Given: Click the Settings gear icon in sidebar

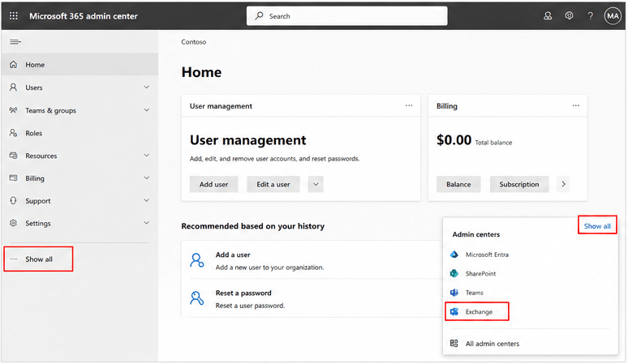Looking at the screenshot, I should pyautogui.click(x=13, y=223).
